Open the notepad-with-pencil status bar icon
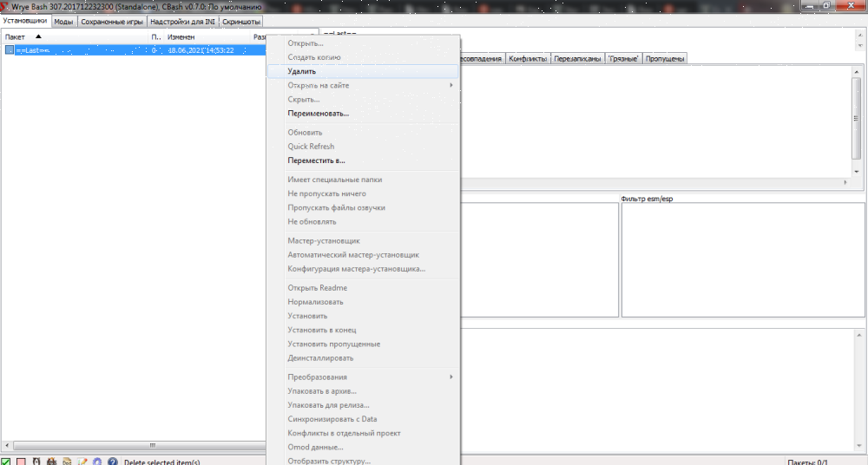Viewport: 868px width, 465px height. [x=82, y=462]
